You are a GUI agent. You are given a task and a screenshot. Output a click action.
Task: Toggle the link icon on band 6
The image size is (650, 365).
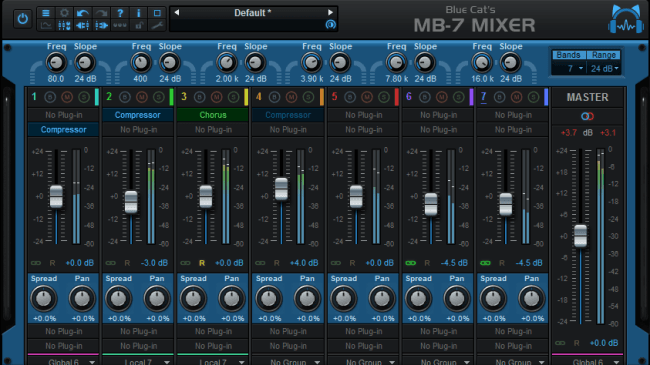point(410,263)
